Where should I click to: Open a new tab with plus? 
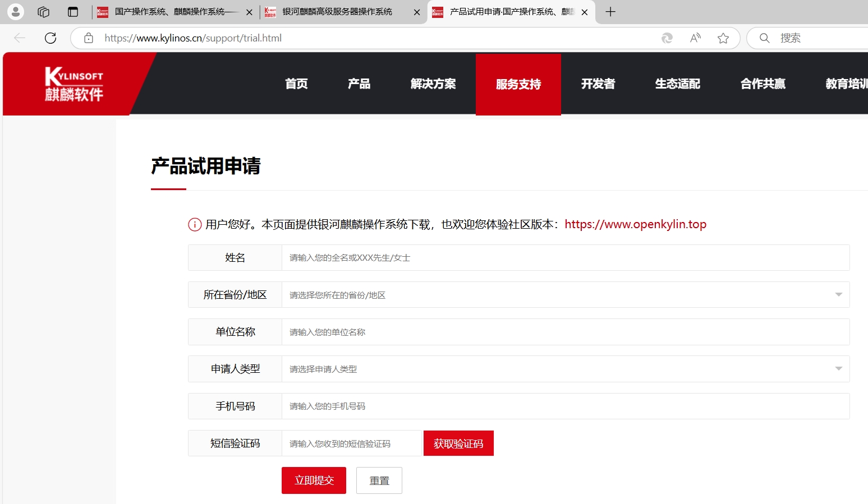pos(610,12)
